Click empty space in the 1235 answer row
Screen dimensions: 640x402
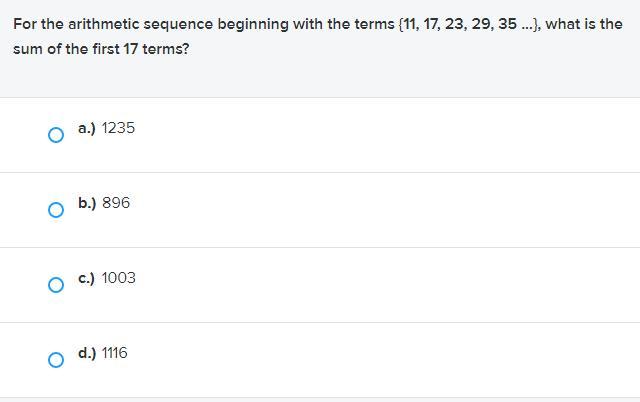tap(400, 135)
